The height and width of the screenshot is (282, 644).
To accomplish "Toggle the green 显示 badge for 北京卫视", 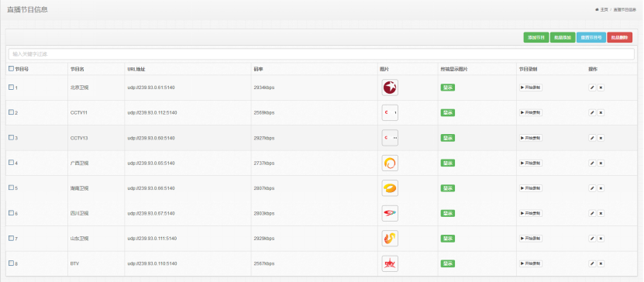I will (448, 88).
